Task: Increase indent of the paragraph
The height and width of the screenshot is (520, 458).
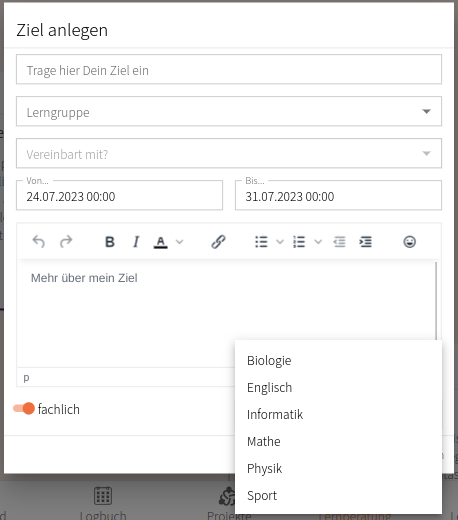Action: (365, 242)
